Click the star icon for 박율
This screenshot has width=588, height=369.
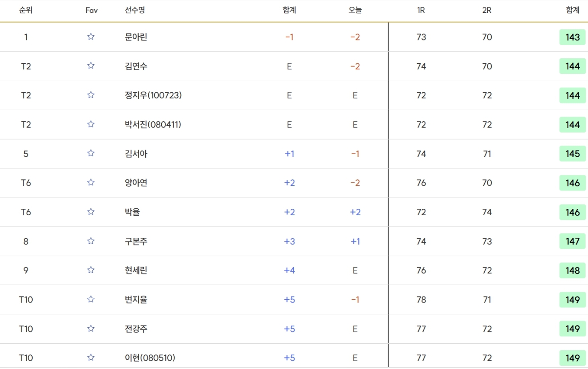point(91,212)
